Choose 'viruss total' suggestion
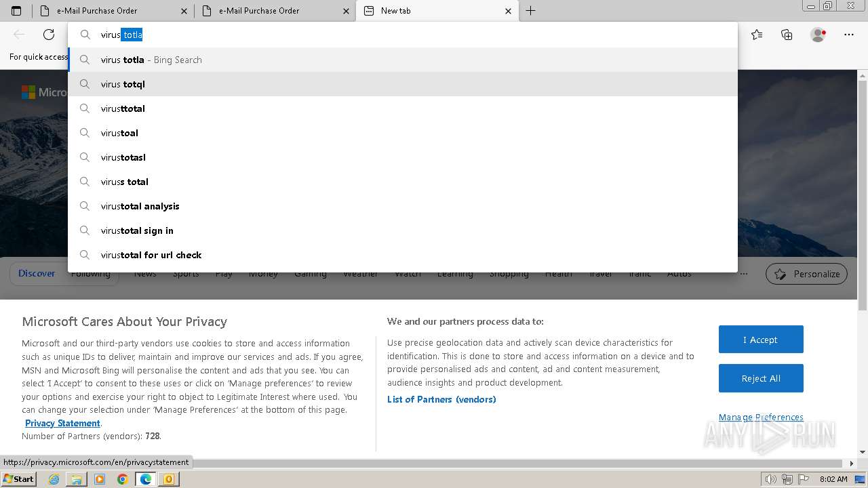The width and height of the screenshot is (868, 488). (403, 182)
